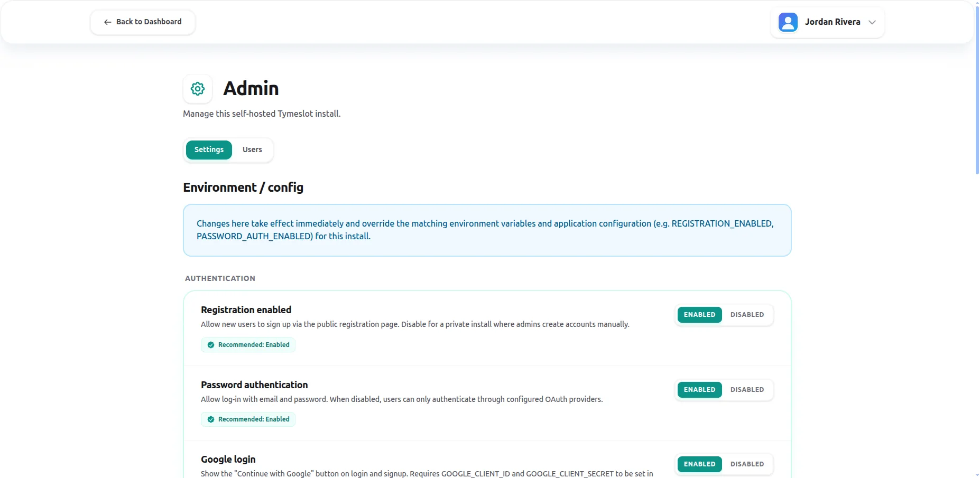Click the page vertical scrollbar
980x478 pixels.
(977, 91)
